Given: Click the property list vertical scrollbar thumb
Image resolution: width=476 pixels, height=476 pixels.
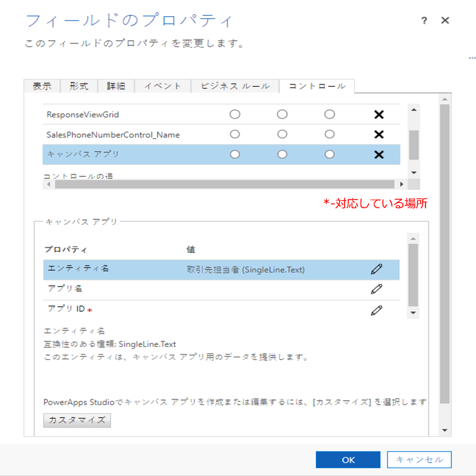Looking at the screenshot, I should (x=413, y=275).
